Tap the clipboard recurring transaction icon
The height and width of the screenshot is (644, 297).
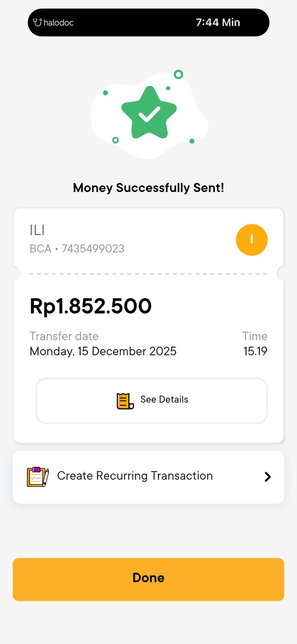(38, 477)
